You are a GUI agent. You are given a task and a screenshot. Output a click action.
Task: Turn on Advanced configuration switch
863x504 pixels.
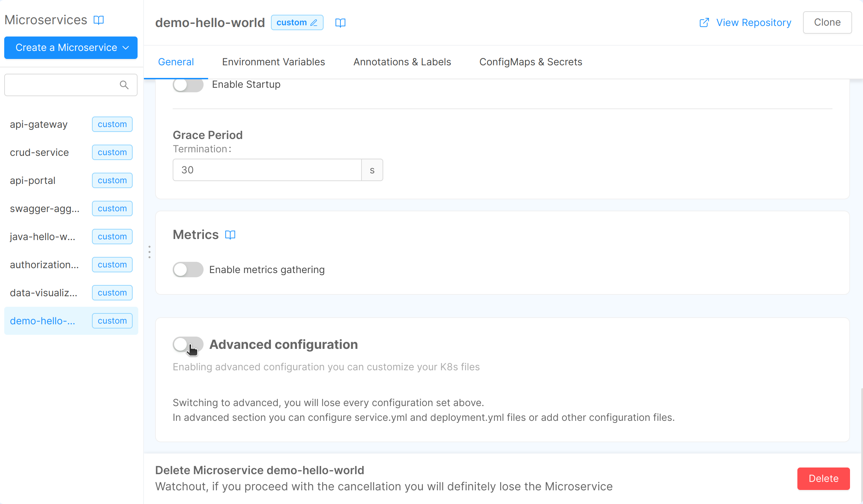click(188, 344)
